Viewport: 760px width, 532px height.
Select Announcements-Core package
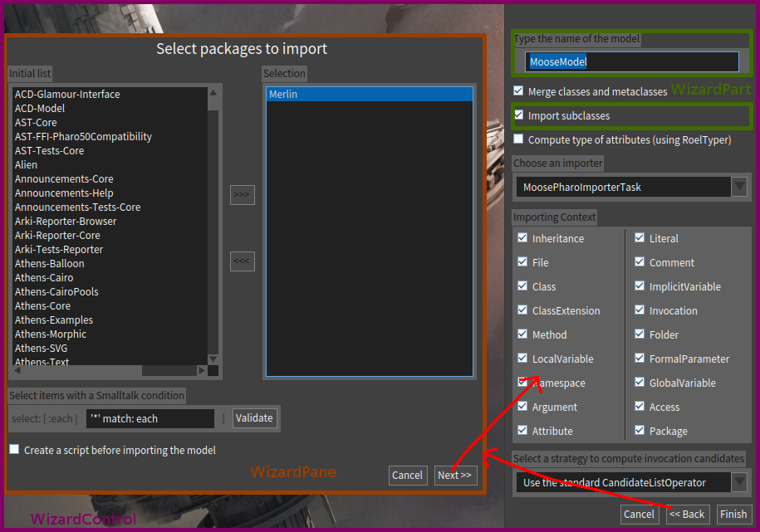point(110,178)
